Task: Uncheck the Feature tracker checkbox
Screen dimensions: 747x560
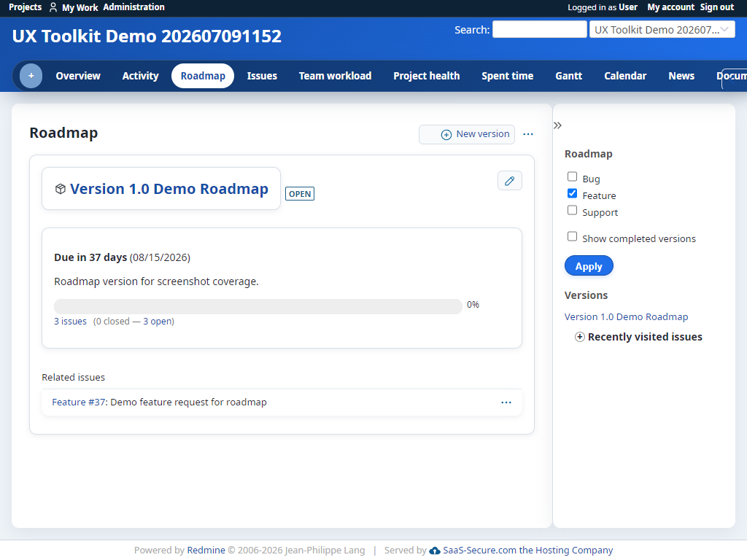Action: 572,193
